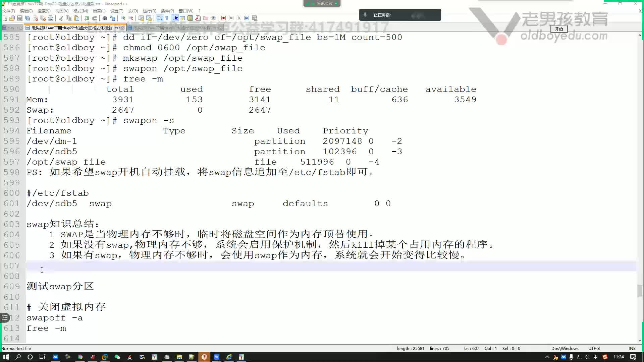The height and width of the screenshot is (362, 644).
Task: Select the 老男孩Linux77期-Day22 tab
Action: tap(73, 28)
